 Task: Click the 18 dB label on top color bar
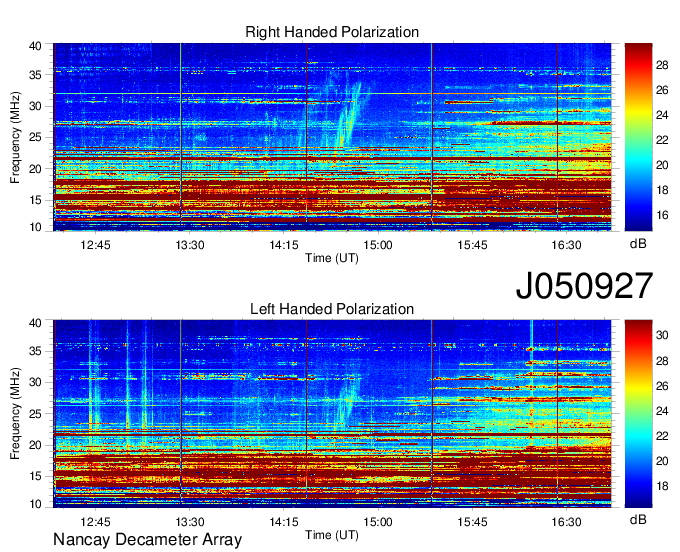(x=662, y=190)
